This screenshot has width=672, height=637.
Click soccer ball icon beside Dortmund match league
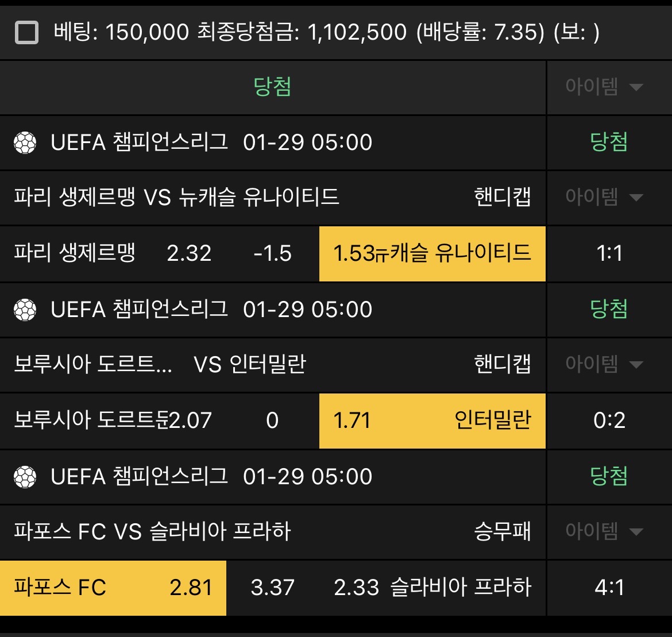25,310
